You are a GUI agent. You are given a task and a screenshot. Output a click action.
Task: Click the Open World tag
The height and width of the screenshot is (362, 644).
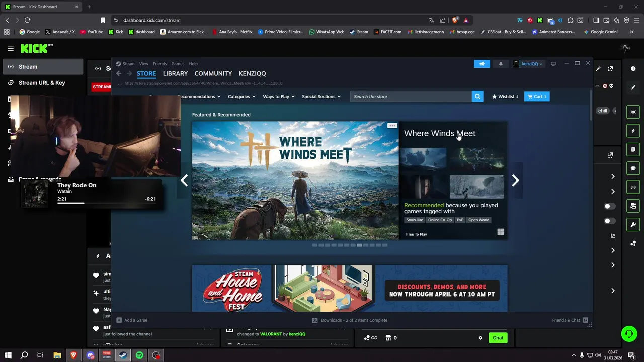point(478,220)
